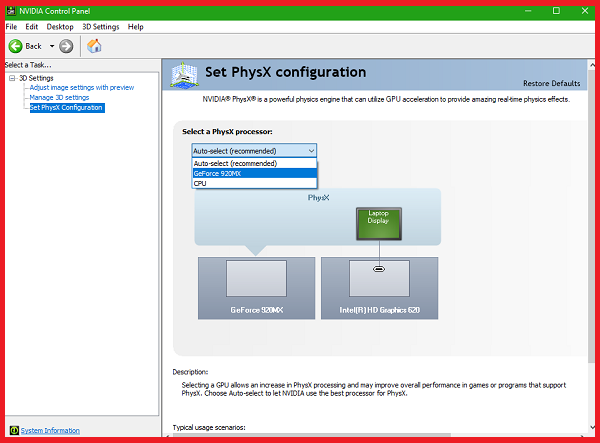Click the Description: label
Image resolution: width=600 pixels, height=443 pixels.
[190, 372]
